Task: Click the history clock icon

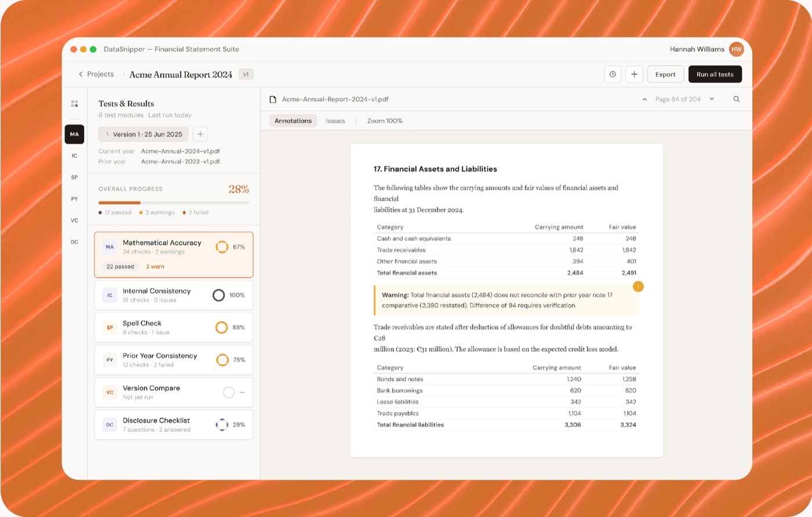Action: [x=612, y=74]
